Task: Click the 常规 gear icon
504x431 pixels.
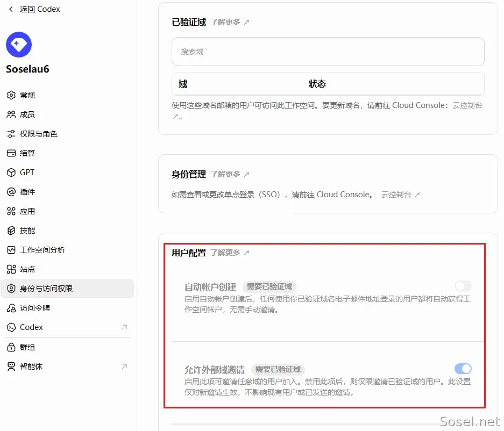Action: coord(11,95)
